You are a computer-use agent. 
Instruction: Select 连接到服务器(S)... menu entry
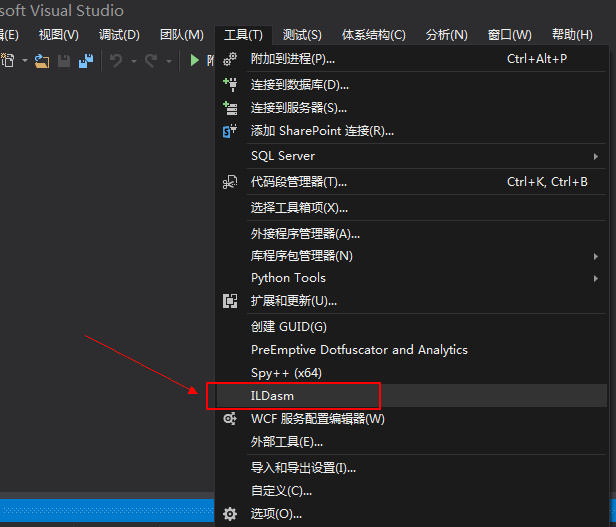point(411,108)
